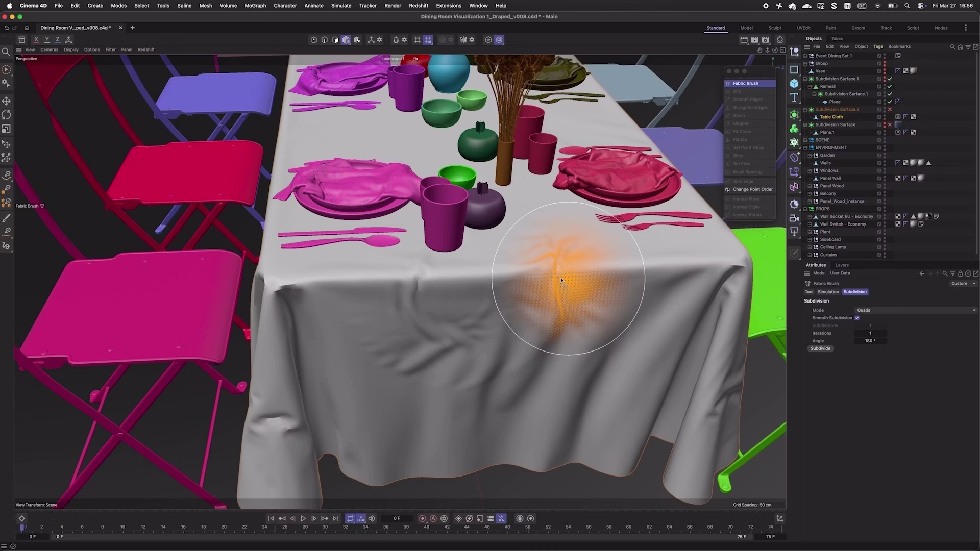Toggle visibility dots for Vase object
This screenshot has height=551, width=980.
tap(885, 71)
